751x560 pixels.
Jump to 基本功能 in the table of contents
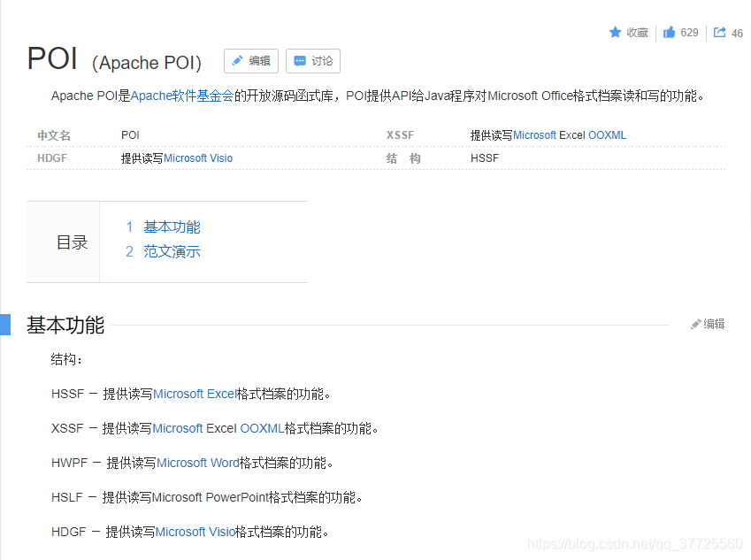[x=172, y=227]
